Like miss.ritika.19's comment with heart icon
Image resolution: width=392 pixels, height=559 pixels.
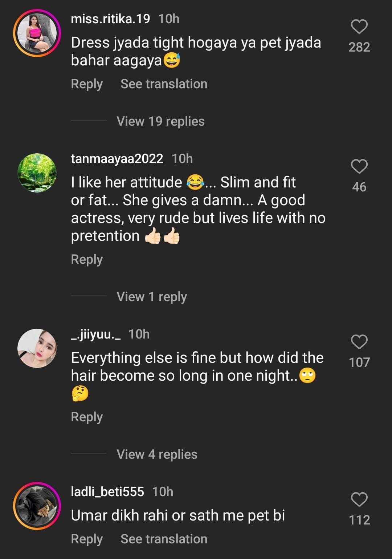coord(359,27)
